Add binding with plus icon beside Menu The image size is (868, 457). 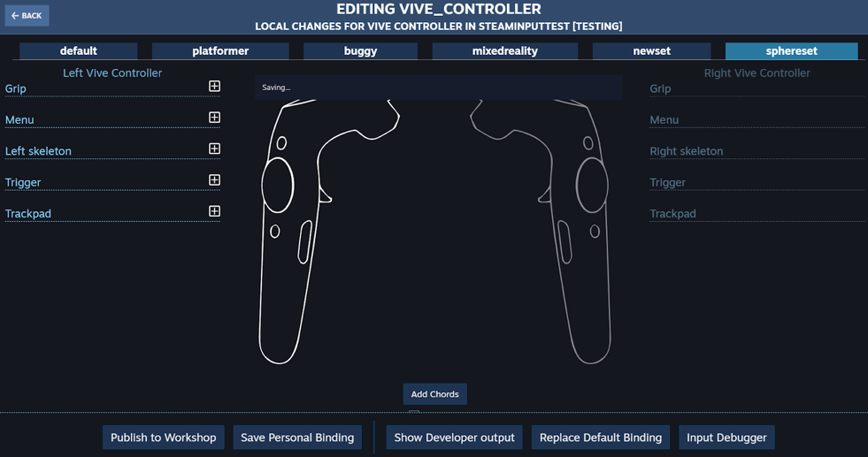(x=214, y=118)
